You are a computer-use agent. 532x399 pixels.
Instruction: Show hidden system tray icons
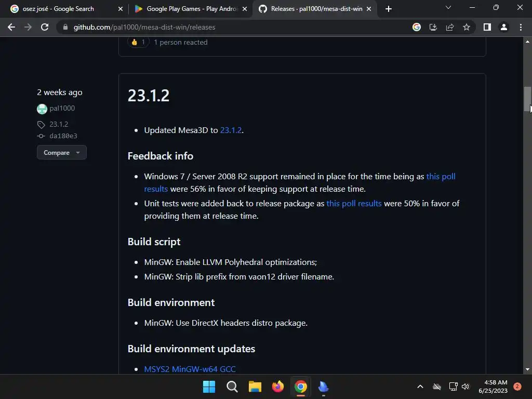point(420,387)
